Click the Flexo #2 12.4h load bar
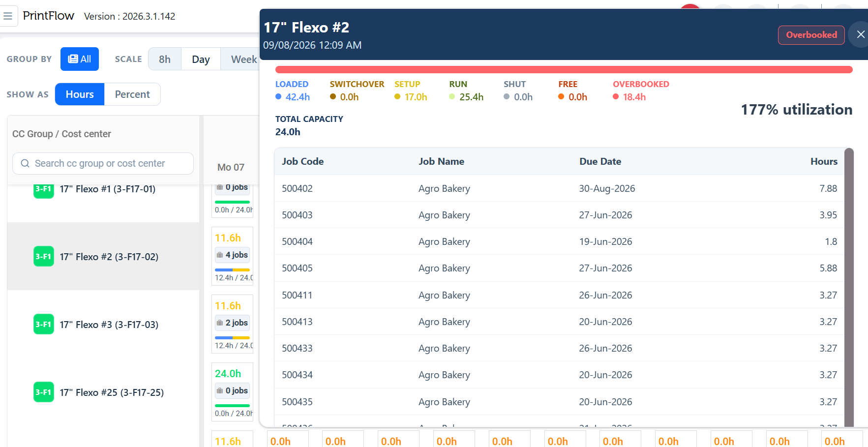868x447 pixels. (232, 270)
